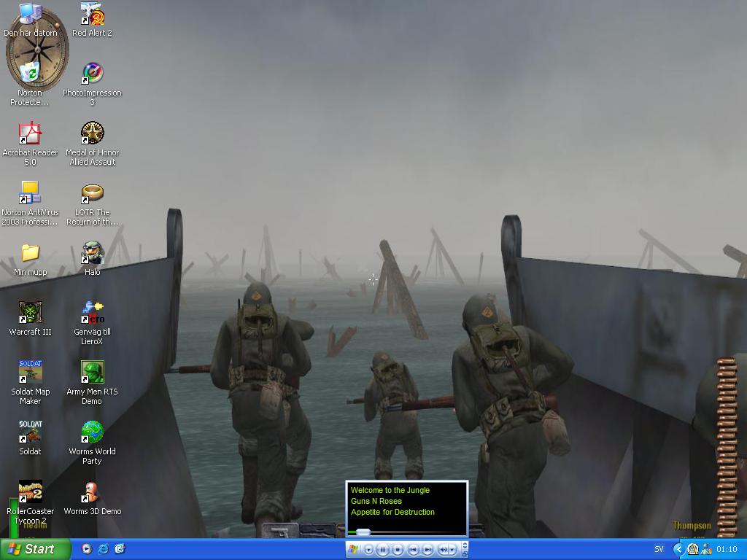Screen dimensions: 747x560
Task: Select the Genväg till LieroX shortcut
Action: click(92, 323)
